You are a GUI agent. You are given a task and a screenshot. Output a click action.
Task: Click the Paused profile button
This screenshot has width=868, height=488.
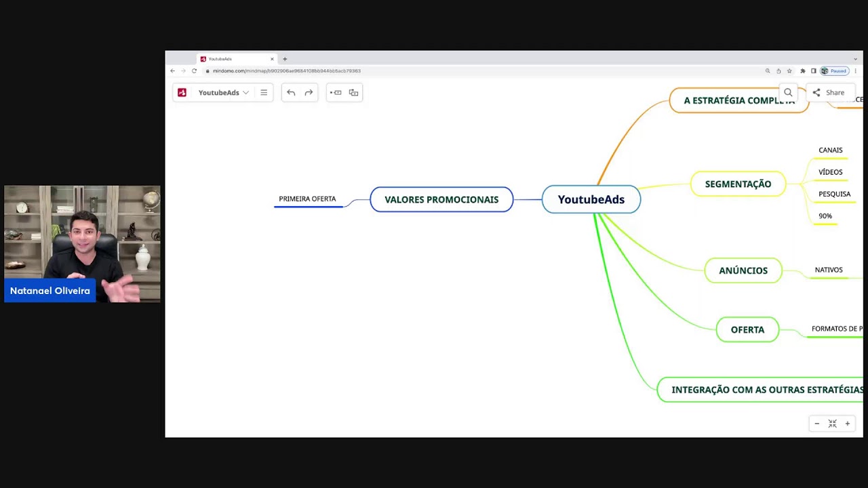(834, 70)
